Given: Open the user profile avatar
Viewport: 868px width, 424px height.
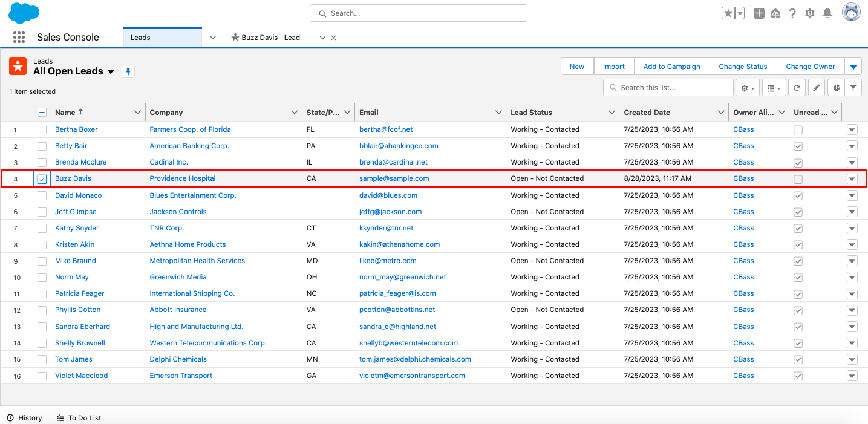Looking at the screenshot, I should [852, 13].
